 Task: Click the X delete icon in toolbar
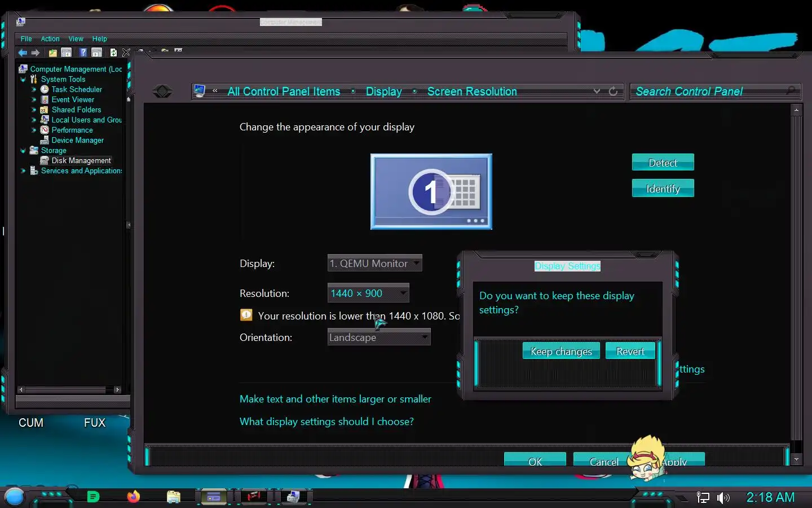click(126, 52)
